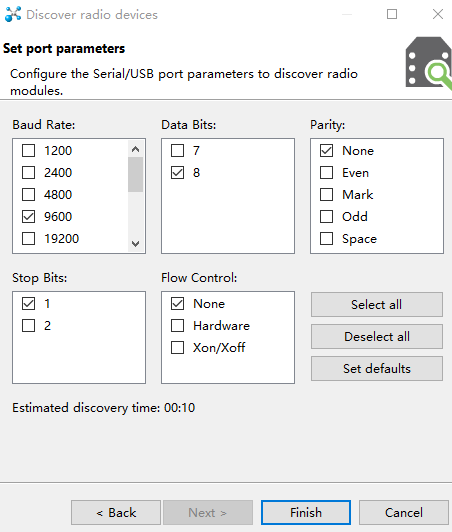Click the radio module search icon
Screen dimensions: 452x532
click(429, 63)
